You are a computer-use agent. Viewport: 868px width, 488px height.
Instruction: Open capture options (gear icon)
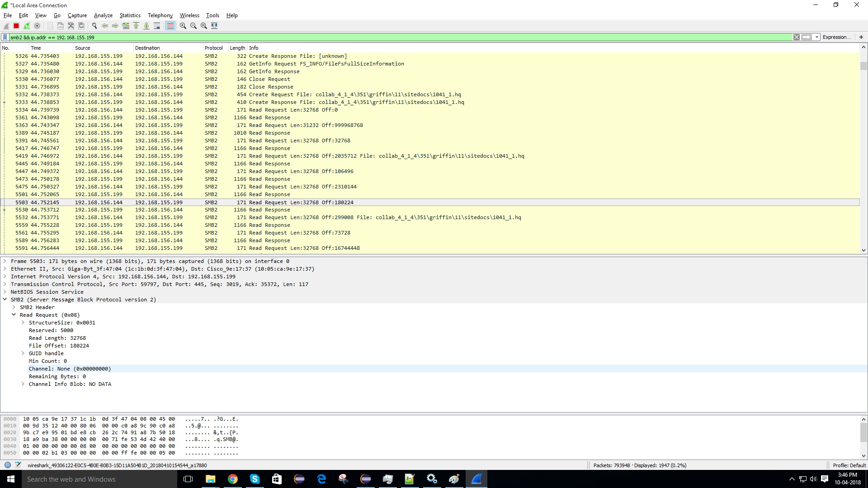click(37, 26)
